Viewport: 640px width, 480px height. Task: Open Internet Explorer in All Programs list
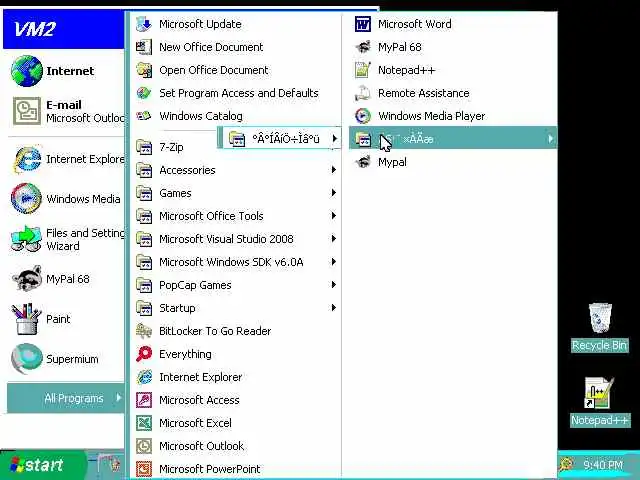236,377
